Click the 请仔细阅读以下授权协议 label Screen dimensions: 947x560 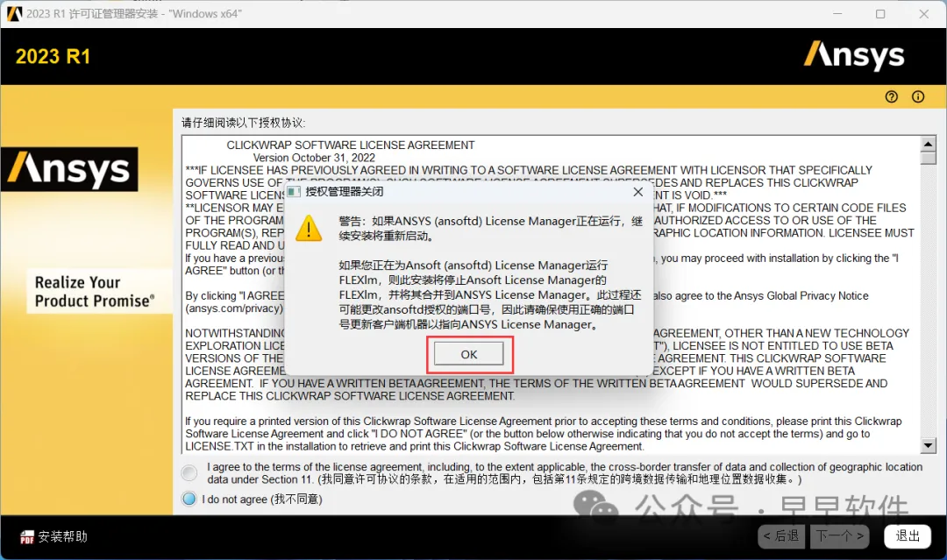click(x=244, y=123)
